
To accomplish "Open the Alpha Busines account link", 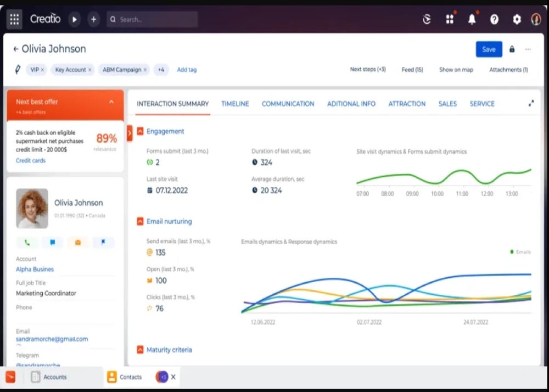I will 35,269.
